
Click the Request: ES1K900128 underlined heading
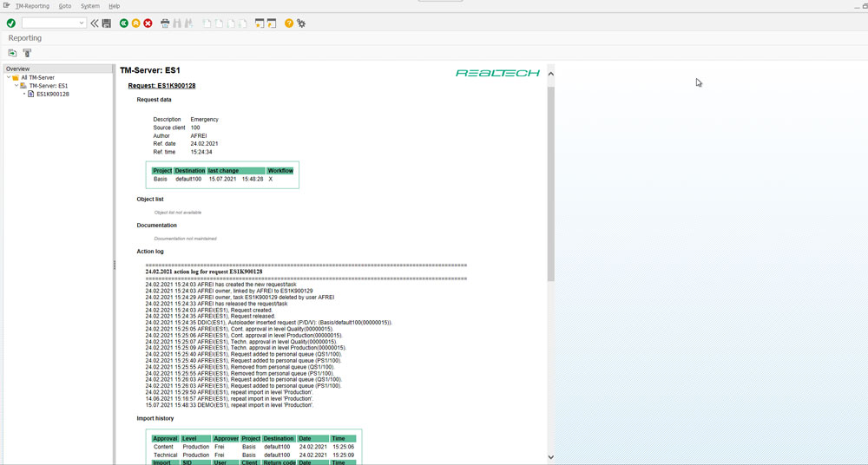161,86
